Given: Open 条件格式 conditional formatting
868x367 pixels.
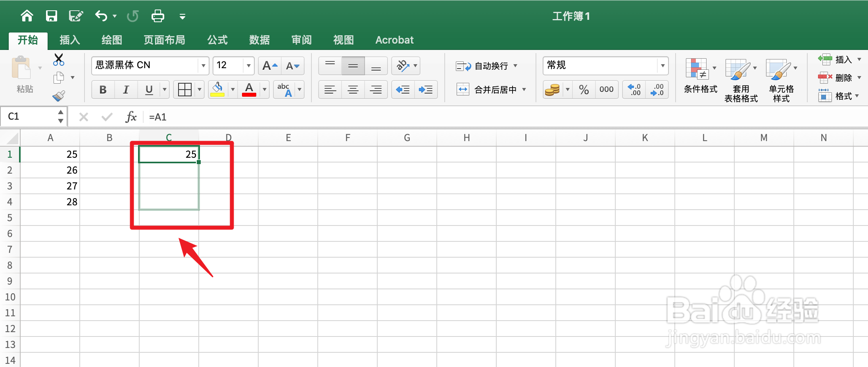Looking at the screenshot, I should pos(700,76).
